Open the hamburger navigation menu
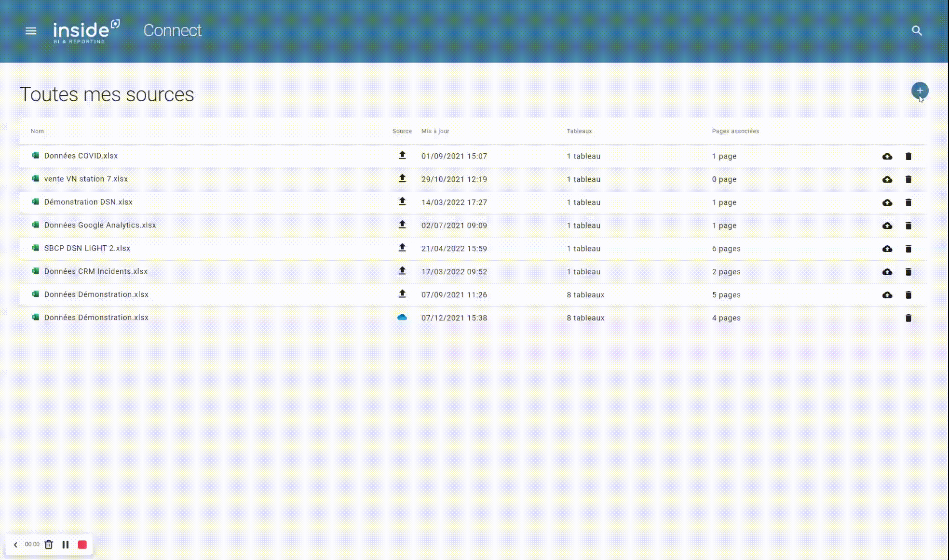This screenshot has width=949, height=560. pyautogui.click(x=31, y=31)
